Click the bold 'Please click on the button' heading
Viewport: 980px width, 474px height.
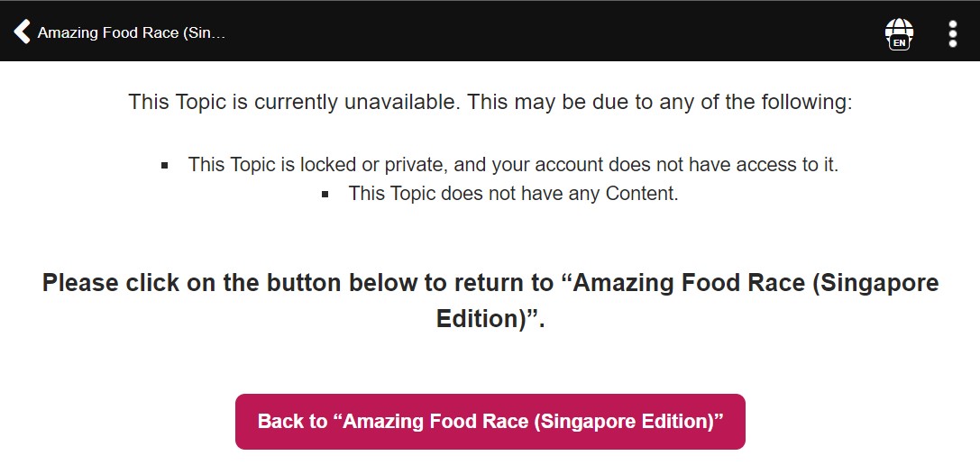490,300
